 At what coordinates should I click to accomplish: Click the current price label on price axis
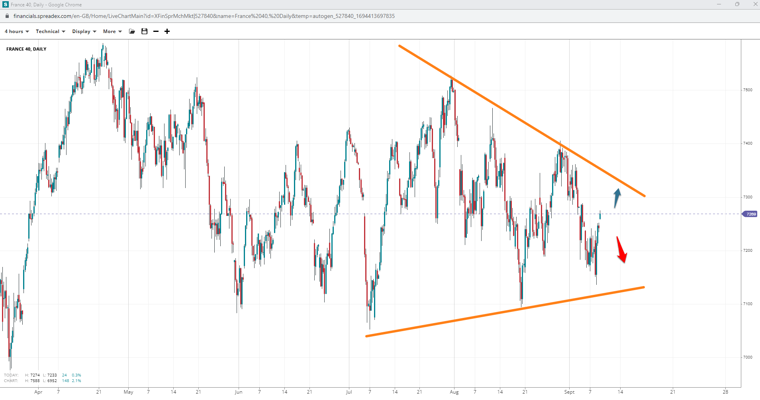pyautogui.click(x=750, y=214)
